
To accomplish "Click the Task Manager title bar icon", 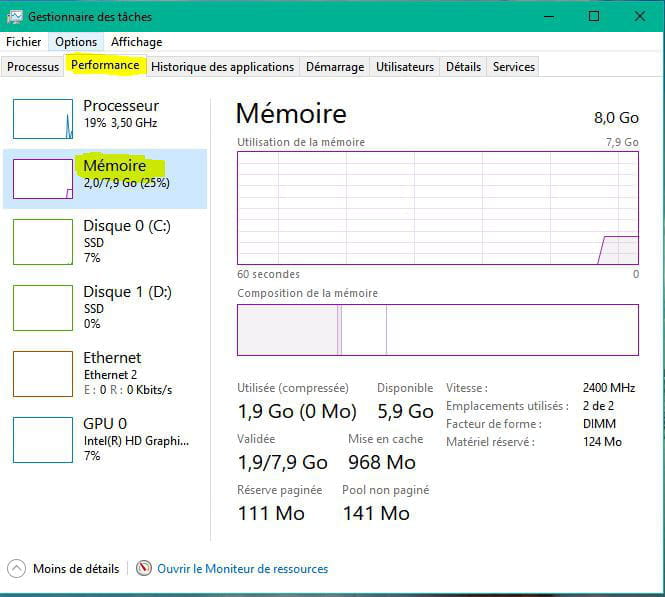I will coord(15,16).
